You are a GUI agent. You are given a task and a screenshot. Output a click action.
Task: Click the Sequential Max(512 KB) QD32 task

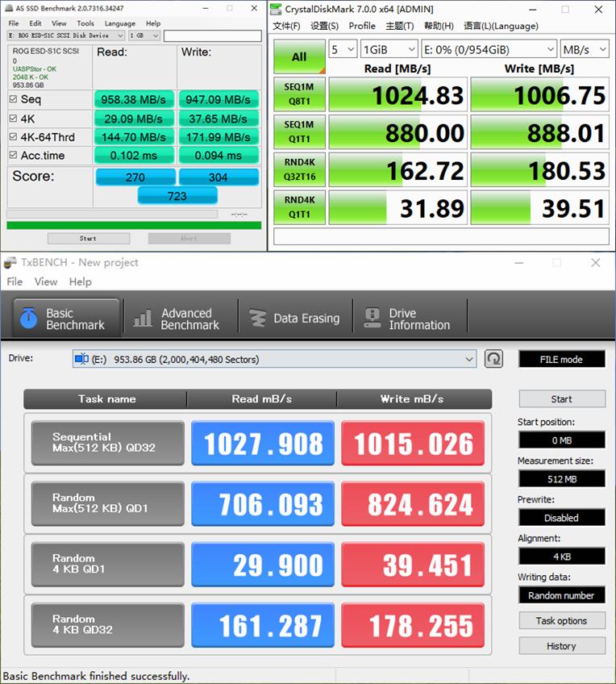click(108, 443)
